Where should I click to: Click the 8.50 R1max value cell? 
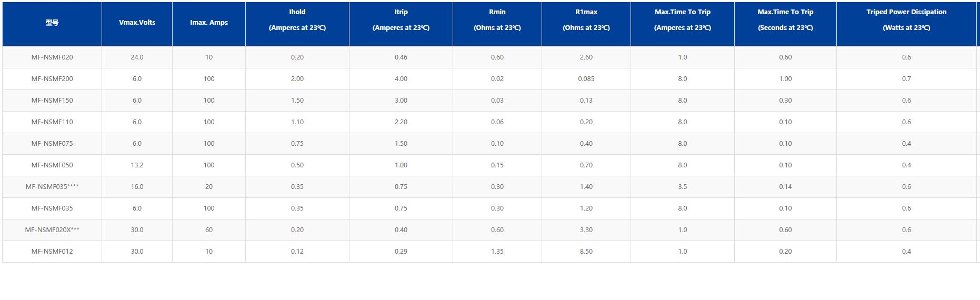coord(586,252)
